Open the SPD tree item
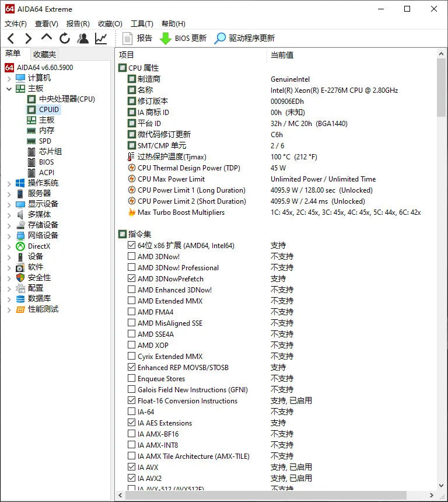The image size is (448, 502). point(45,141)
